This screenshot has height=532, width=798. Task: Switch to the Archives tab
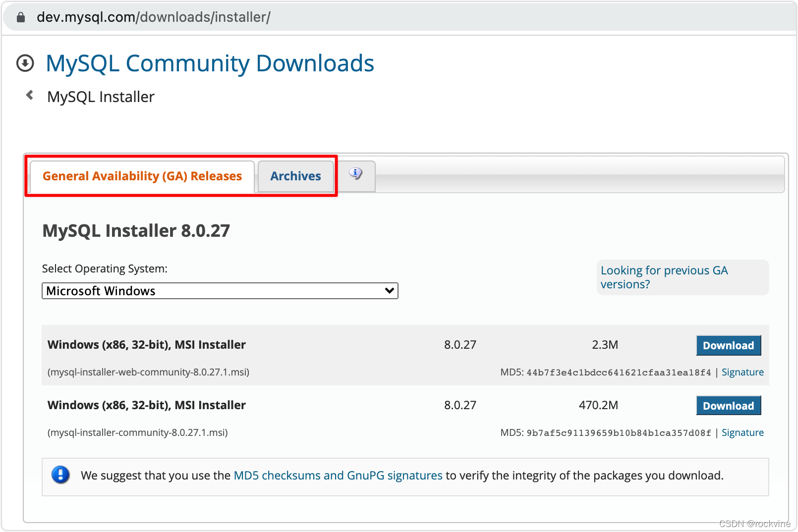pos(296,176)
